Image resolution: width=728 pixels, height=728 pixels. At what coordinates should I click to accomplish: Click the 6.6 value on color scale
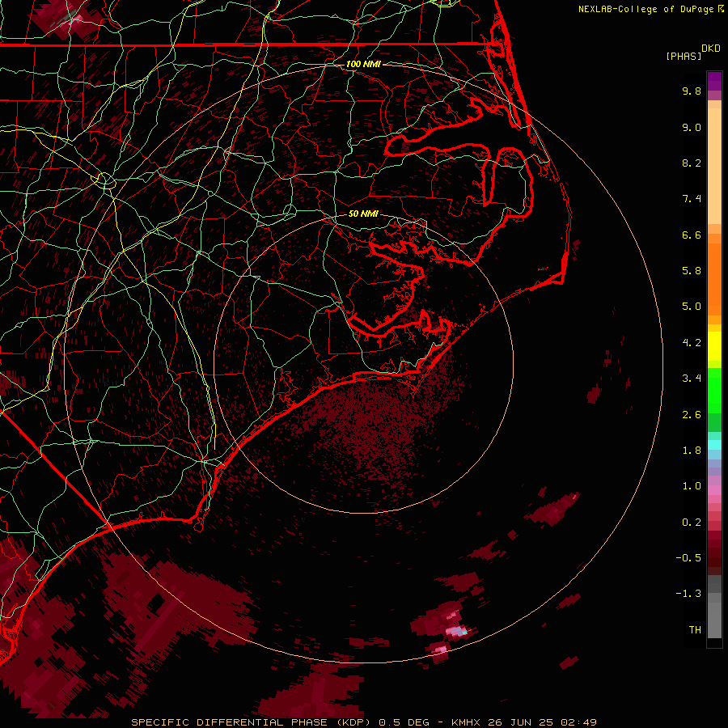[692, 235]
